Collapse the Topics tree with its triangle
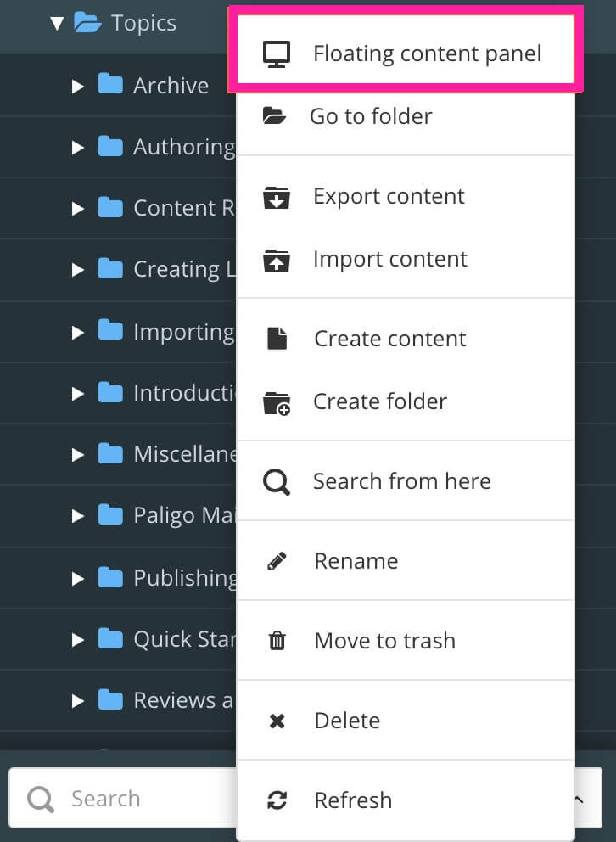The width and height of the screenshot is (616, 842). pyautogui.click(x=57, y=23)
